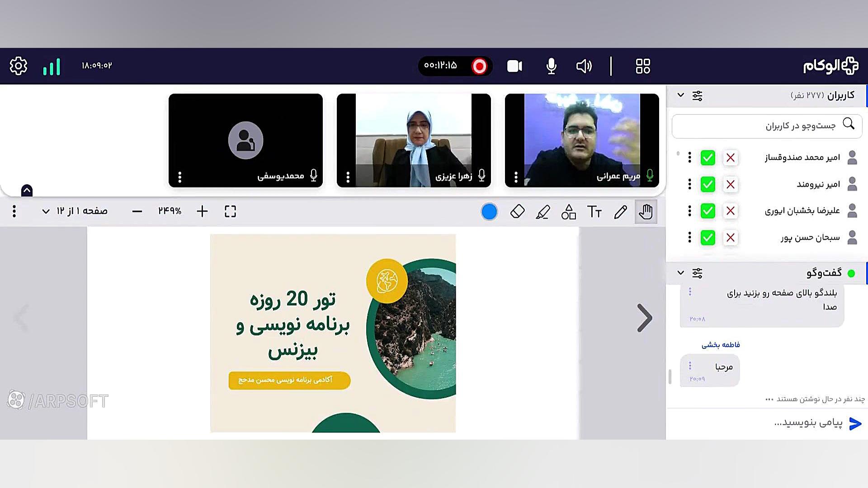
Task: Click sender name فاطمه بخشی
Action: point(721,345)
